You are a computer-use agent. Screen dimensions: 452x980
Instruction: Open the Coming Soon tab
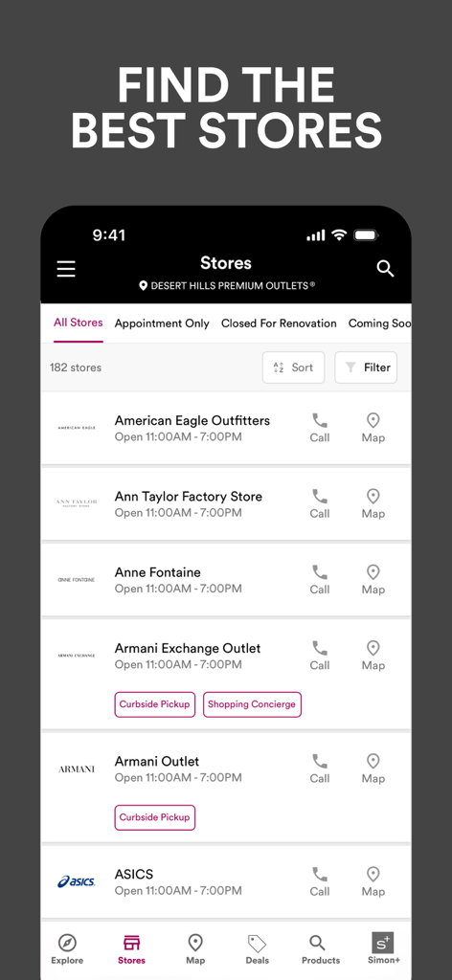pos(379,323)
